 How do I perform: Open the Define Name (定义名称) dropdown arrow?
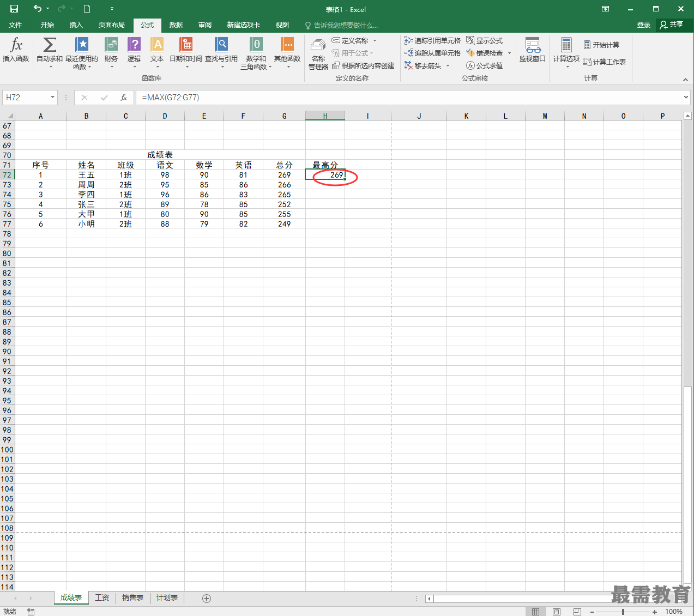375,41
